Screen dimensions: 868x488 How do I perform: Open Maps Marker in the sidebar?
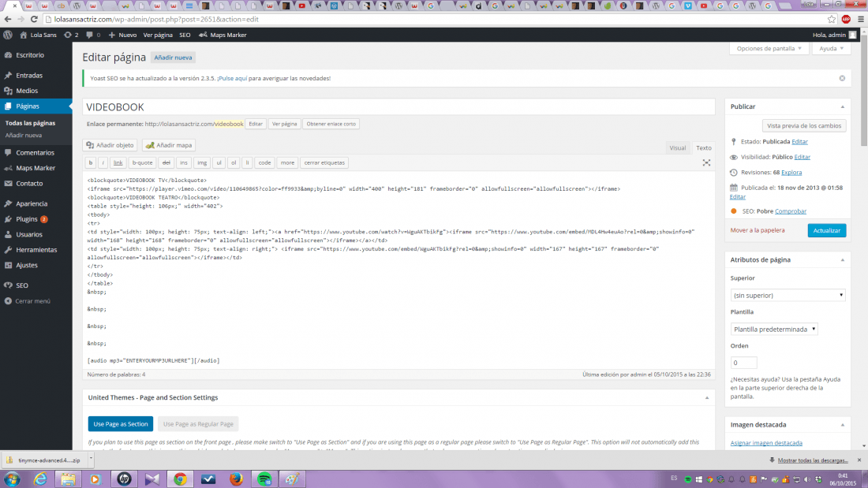[x=36, y=168]
